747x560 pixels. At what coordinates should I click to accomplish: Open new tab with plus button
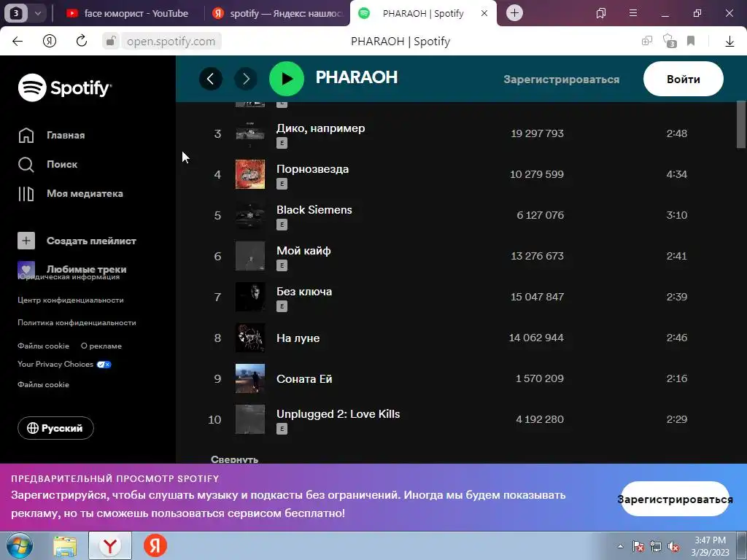click(514, 13)
